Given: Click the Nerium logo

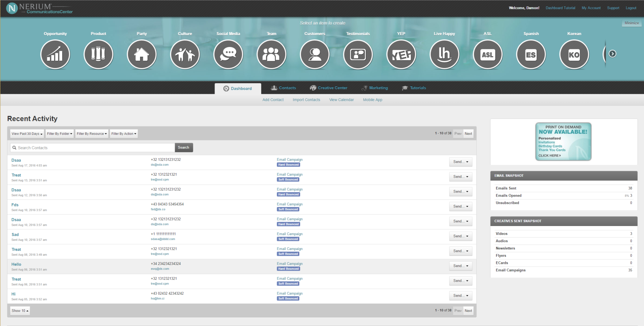Looking at the screenshot, I should [x=40, y=8].
